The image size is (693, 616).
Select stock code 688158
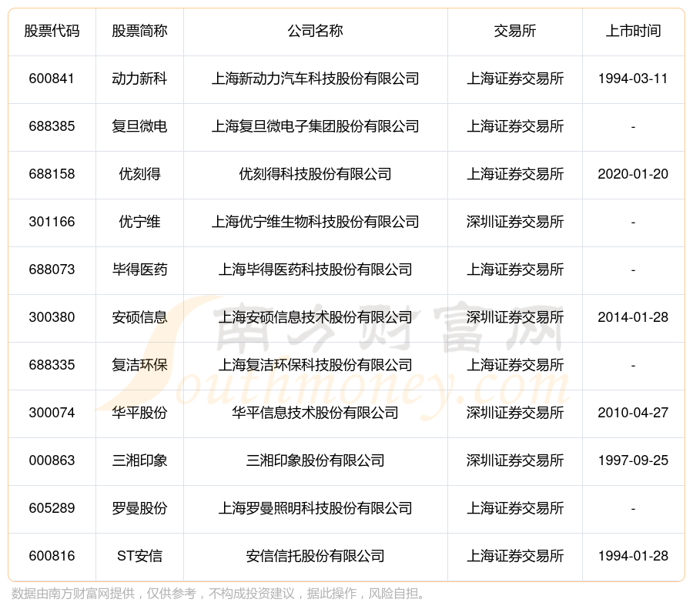coord(52,174)
